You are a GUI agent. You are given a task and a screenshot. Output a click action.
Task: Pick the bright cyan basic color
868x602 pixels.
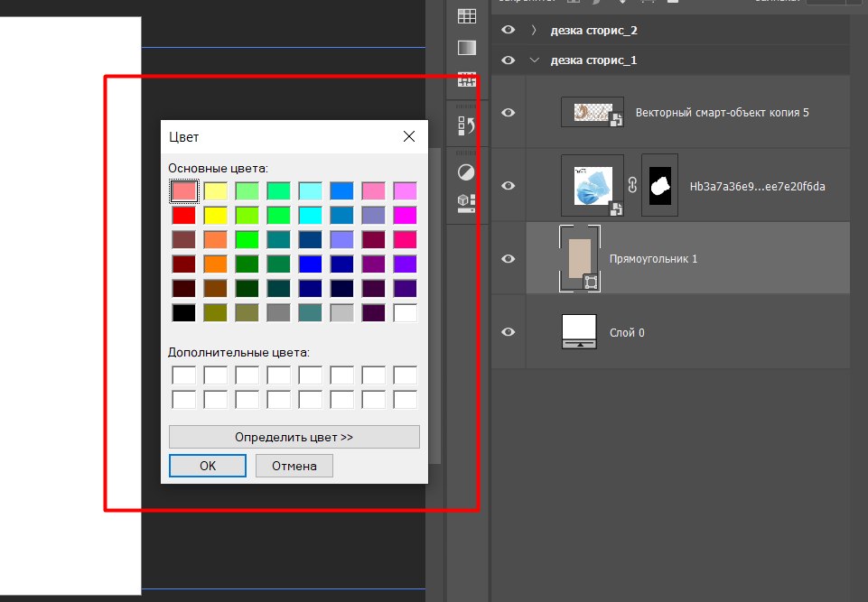pyautogui.click(x=310, y=215)
